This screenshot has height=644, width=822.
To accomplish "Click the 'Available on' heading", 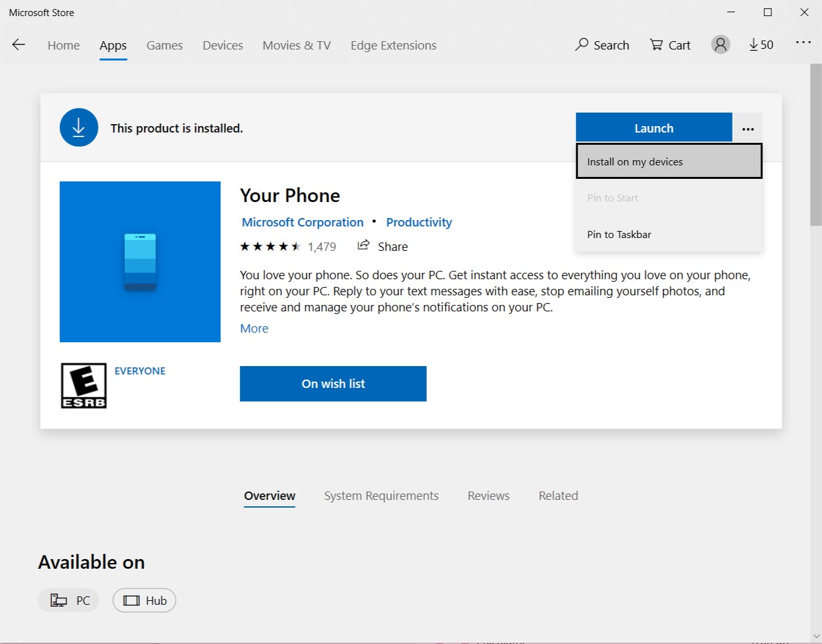I will 91,562.
